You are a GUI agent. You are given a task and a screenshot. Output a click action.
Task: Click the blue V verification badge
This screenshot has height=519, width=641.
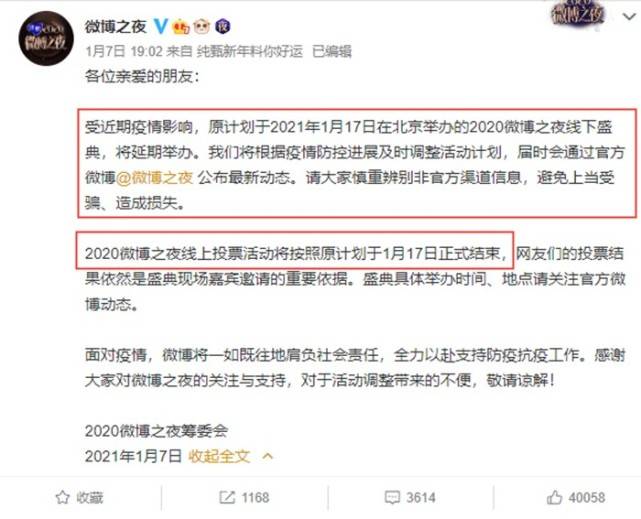(x=160, y=27)
